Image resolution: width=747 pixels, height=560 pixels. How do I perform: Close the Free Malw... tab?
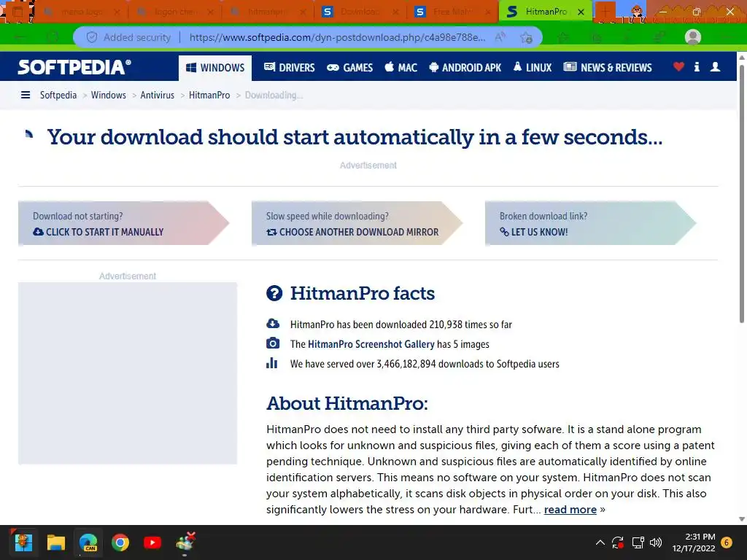tap(488, 12)
